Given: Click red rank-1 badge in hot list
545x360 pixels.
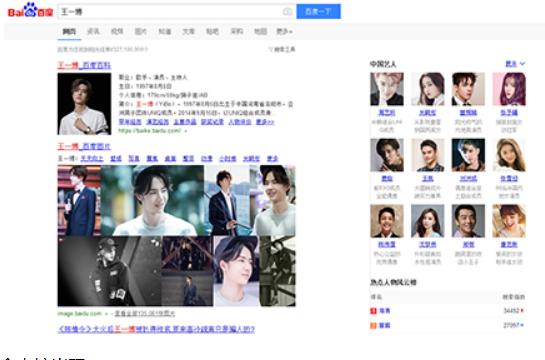Looking at the screenshot, I should [x=373, y=311].
